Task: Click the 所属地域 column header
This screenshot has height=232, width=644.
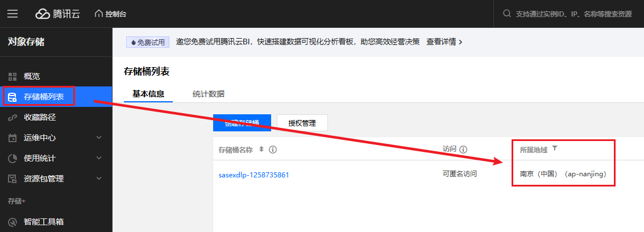Action: (x=534, y=150)
